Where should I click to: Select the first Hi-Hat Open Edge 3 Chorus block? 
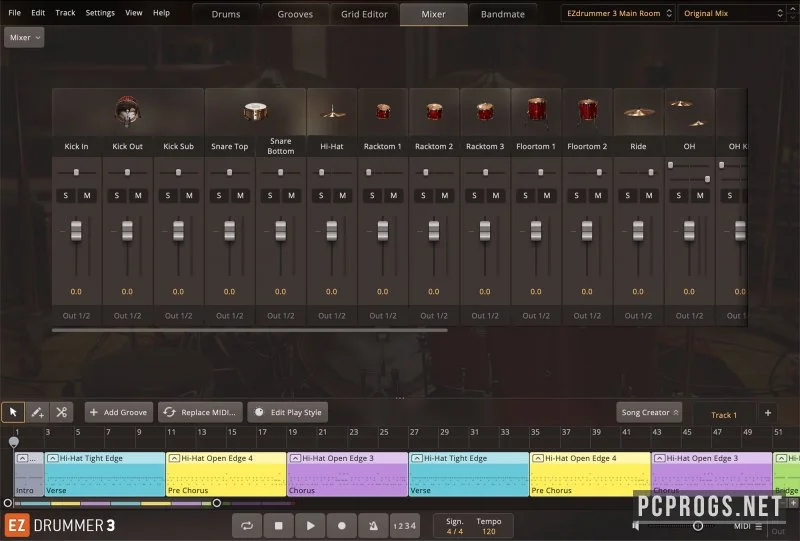(347, 474)
